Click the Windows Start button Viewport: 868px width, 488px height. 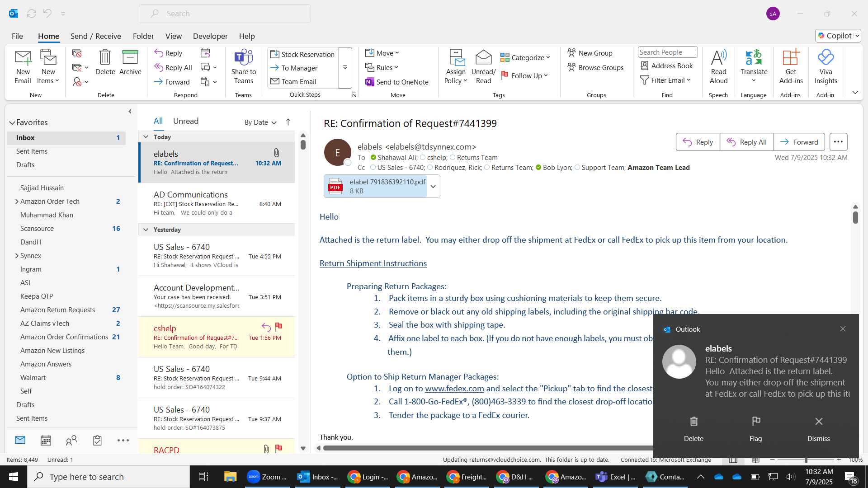(x=14, y=477)
